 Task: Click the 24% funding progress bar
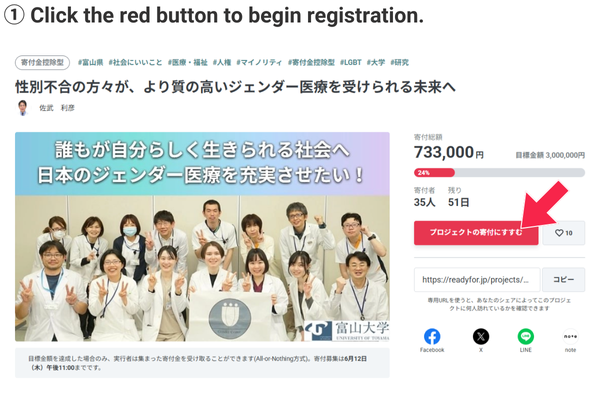click(499, 173)
